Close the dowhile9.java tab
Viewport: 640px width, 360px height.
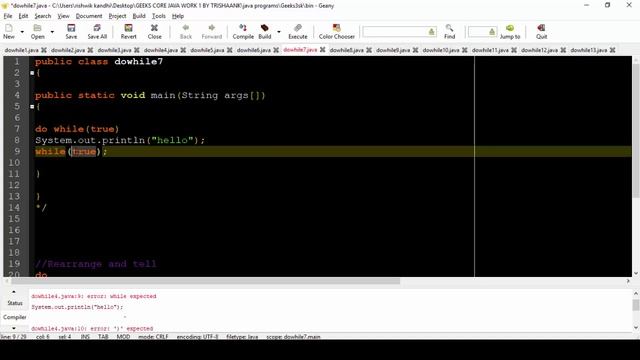[x=415, y=50]
